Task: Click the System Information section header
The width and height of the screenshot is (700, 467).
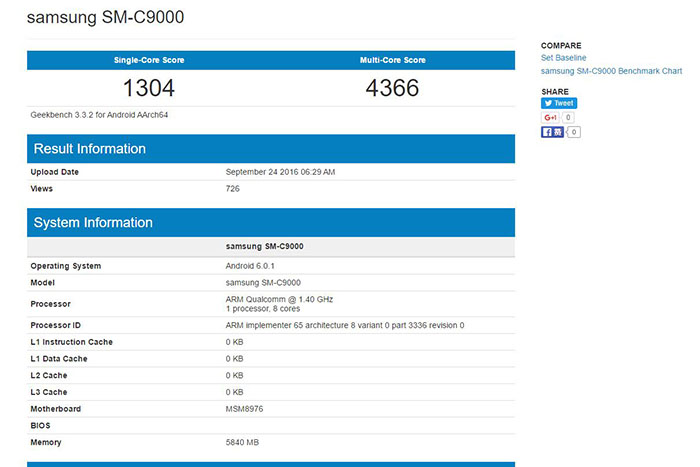Action: point(271,222)
